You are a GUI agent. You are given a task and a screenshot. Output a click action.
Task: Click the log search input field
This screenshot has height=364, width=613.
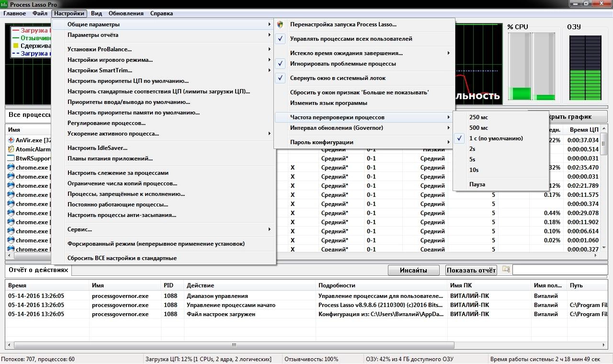[x=560, y=270]
